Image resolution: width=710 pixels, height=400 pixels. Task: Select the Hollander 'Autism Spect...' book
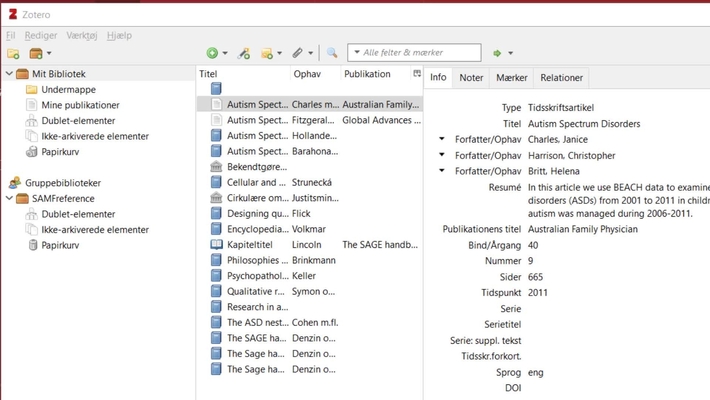coord(310,135)
